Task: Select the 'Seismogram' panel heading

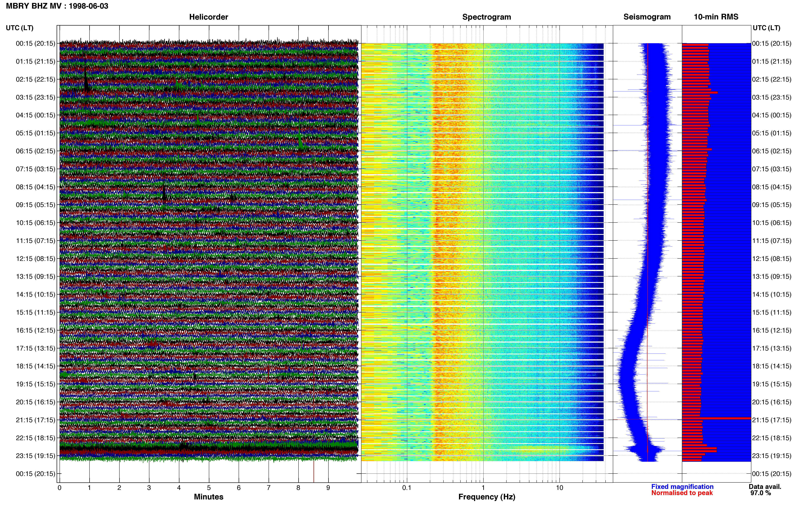Action: pos(647,17)
